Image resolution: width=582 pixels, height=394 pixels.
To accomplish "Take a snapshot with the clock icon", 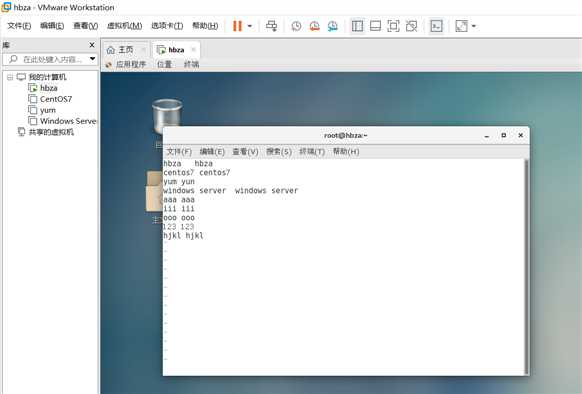I will point(296,26).
